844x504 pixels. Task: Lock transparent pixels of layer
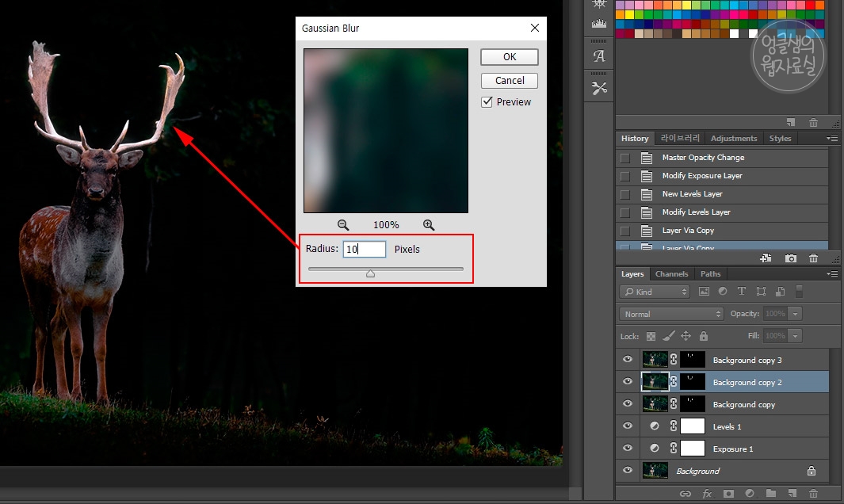(651, 336)
